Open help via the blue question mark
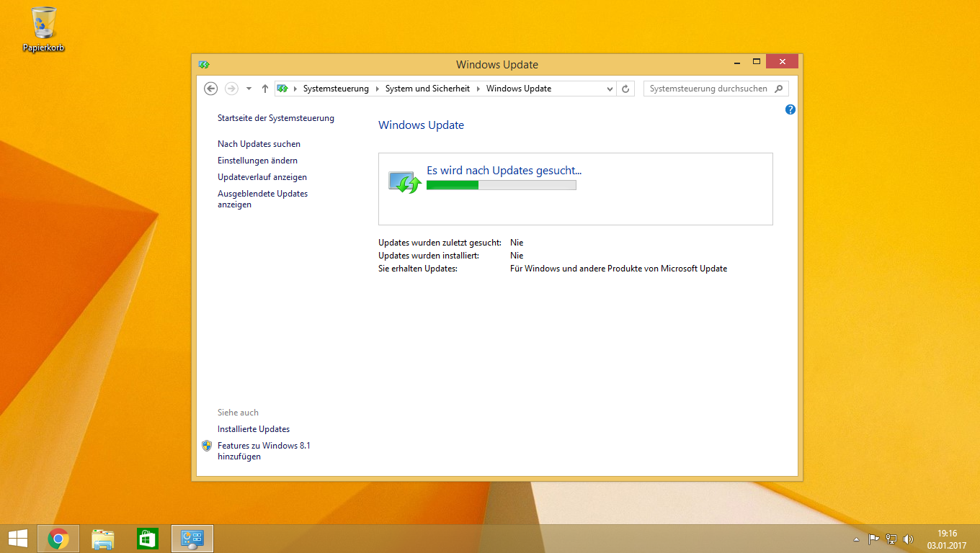This screenshot has width=980, height=553. coord(790,109)
